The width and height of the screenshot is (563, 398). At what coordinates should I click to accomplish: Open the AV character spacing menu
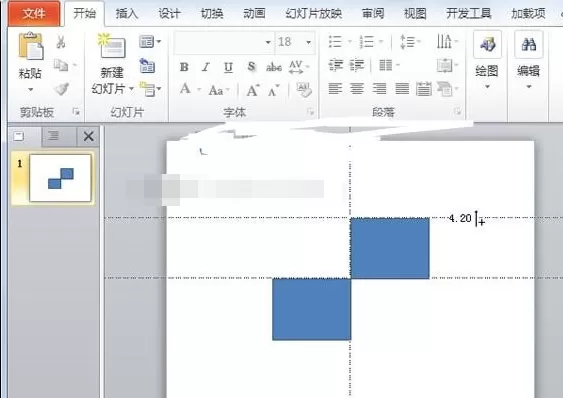tap(298, 67)
